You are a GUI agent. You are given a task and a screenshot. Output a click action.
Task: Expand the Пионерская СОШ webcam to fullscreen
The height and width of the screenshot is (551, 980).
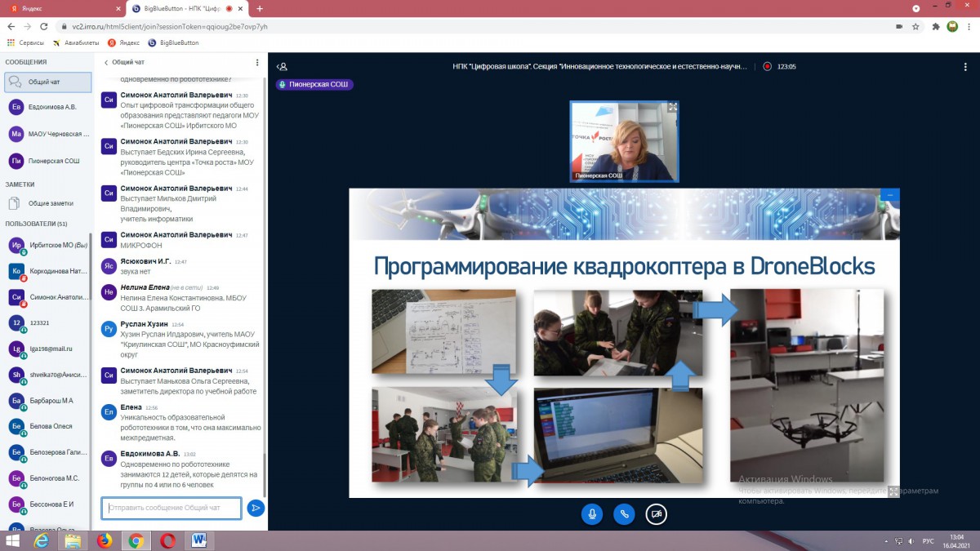coord(673,107)
